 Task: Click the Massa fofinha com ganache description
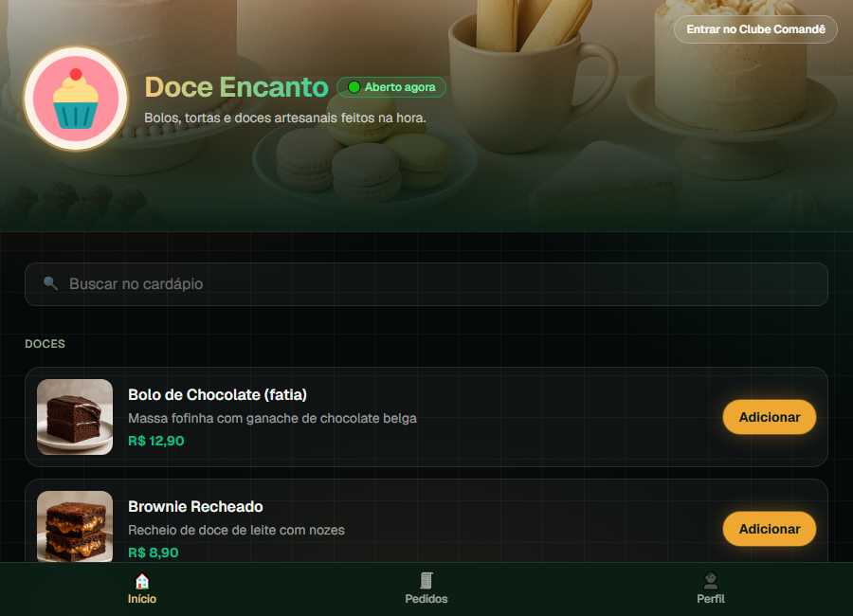(x=273, y=418)
